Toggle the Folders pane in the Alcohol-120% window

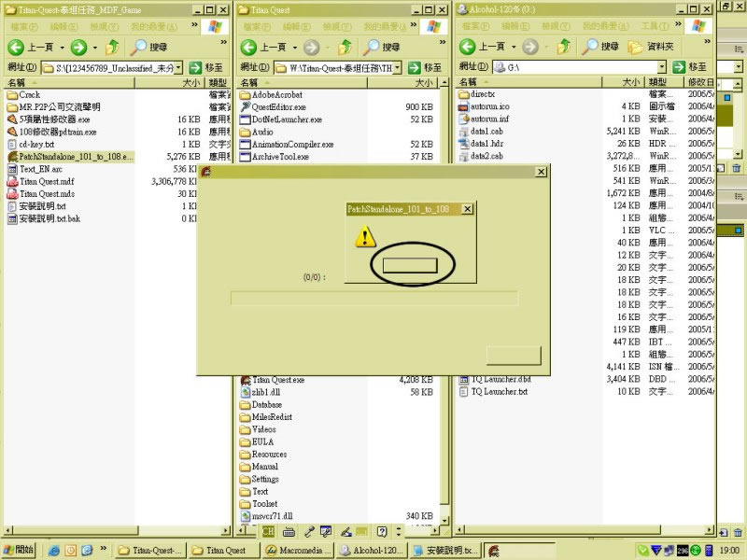pyautogui.click(x=651, y=46)
